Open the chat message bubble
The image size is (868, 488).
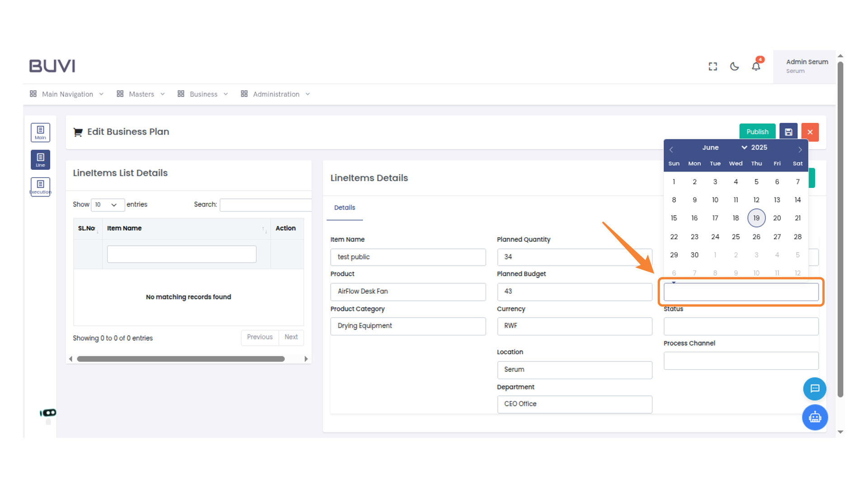coord(815,389)
